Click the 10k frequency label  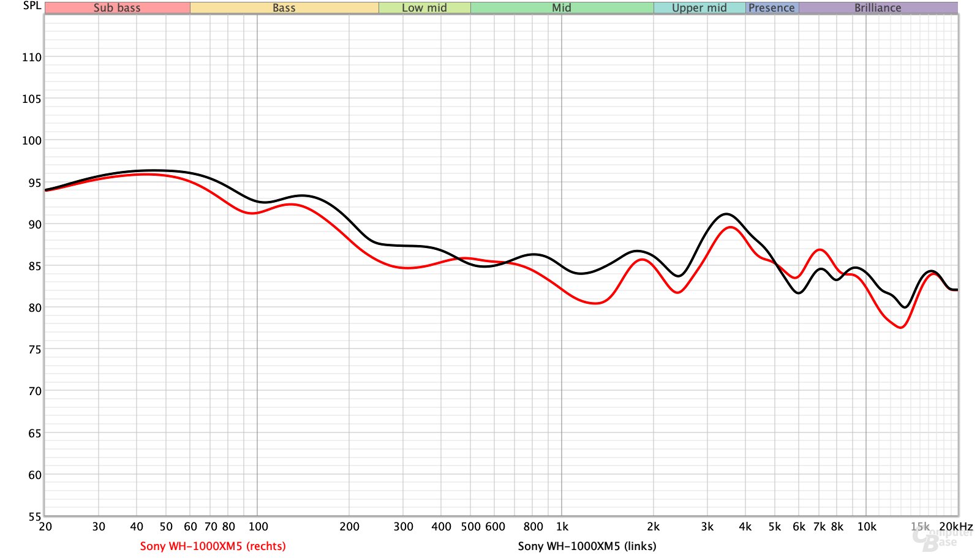(x=866, y=526)
